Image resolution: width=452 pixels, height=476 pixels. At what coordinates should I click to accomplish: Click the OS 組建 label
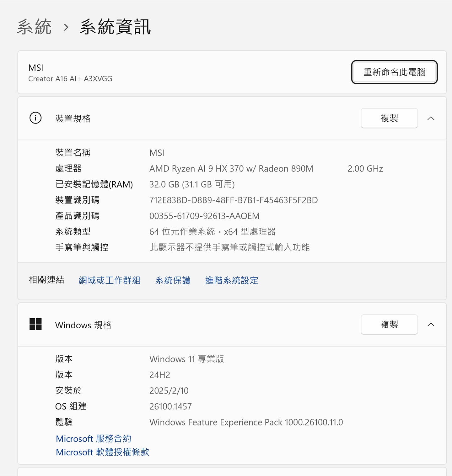point(71,406)
